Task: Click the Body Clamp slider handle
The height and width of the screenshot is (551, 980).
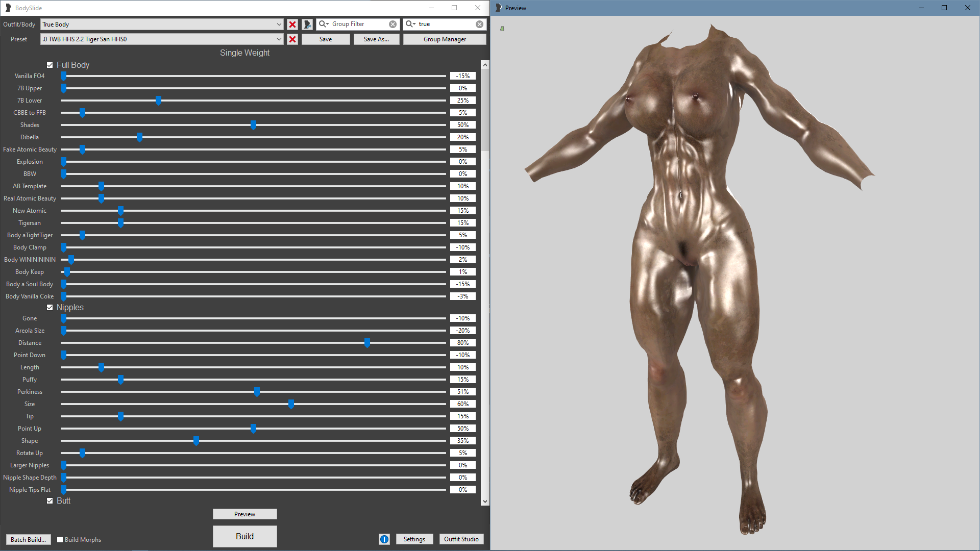Action: coord(63,247)
